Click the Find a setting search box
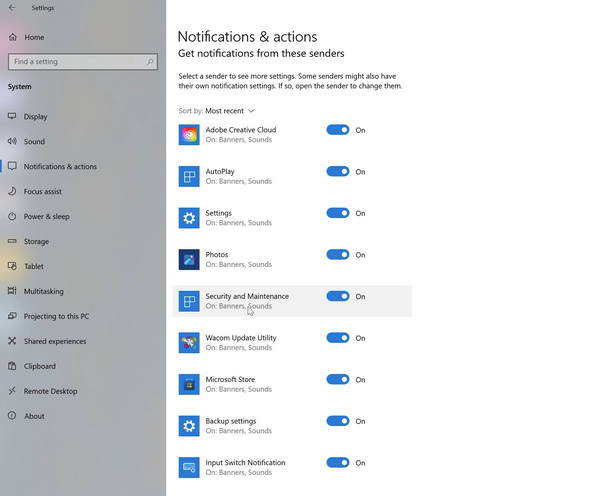Image resolution: width=600 pixels, height=496 pixels. tap(75, 62)
